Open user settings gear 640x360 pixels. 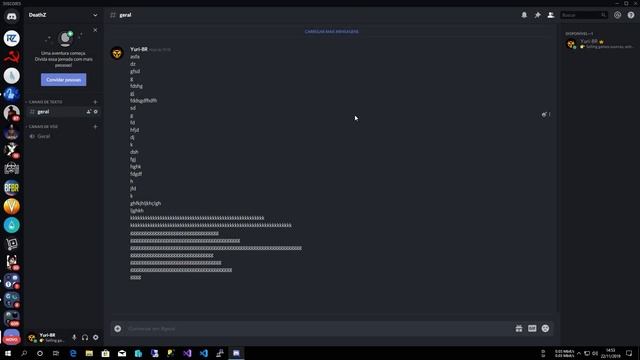[96, 338]
